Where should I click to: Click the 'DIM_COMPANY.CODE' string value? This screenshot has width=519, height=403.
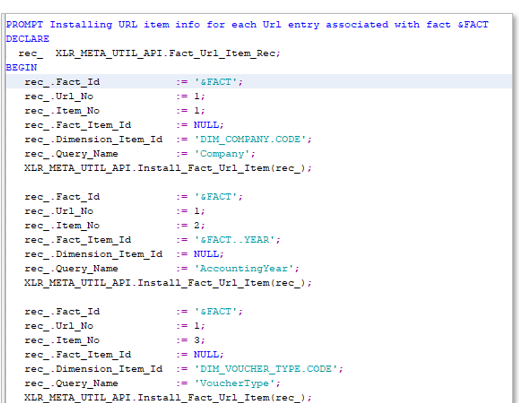point(253,139)
